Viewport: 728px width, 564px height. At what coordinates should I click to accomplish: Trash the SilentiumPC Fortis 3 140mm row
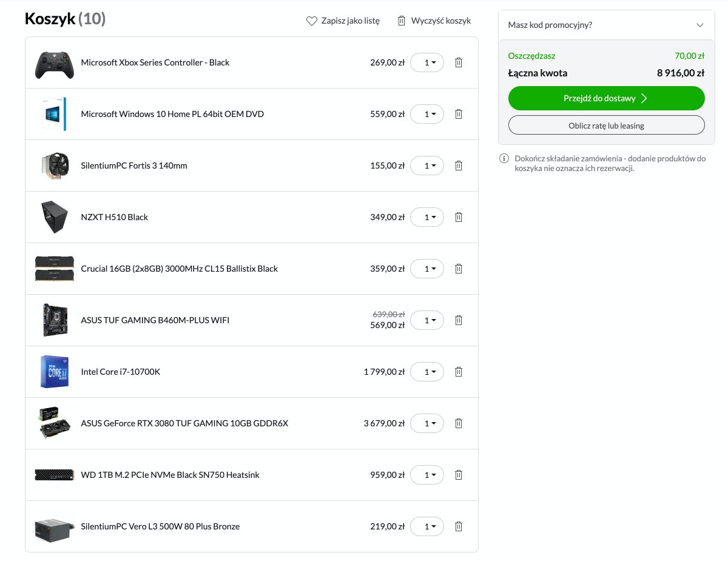[x=459, y=166]
